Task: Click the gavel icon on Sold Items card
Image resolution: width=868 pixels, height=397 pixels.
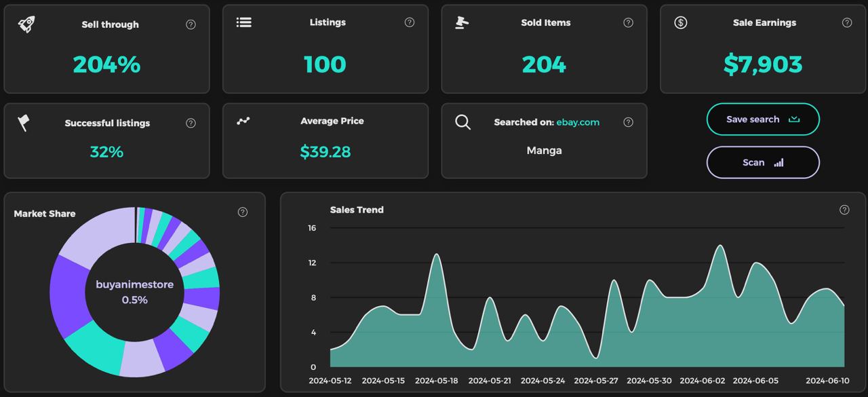Action: [462, 22]
